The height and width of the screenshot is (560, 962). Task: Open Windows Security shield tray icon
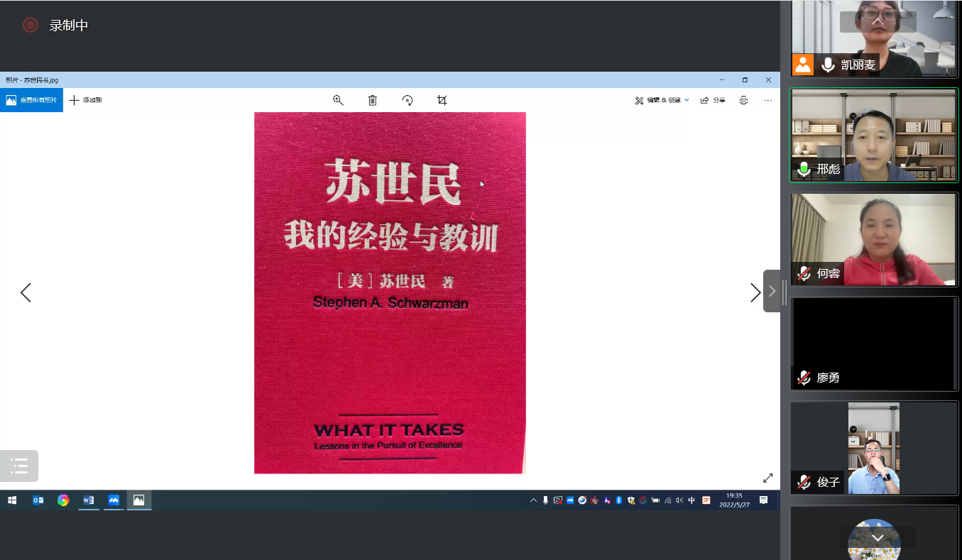(630, 500)
